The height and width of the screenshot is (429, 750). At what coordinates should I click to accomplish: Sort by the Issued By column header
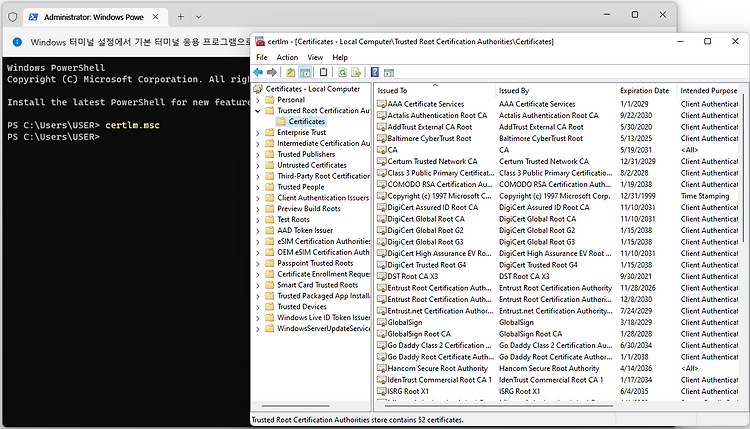556,90
